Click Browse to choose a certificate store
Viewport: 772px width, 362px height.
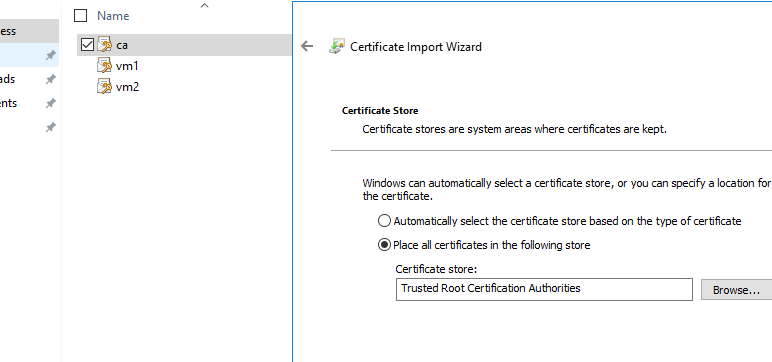pos(736,290)
